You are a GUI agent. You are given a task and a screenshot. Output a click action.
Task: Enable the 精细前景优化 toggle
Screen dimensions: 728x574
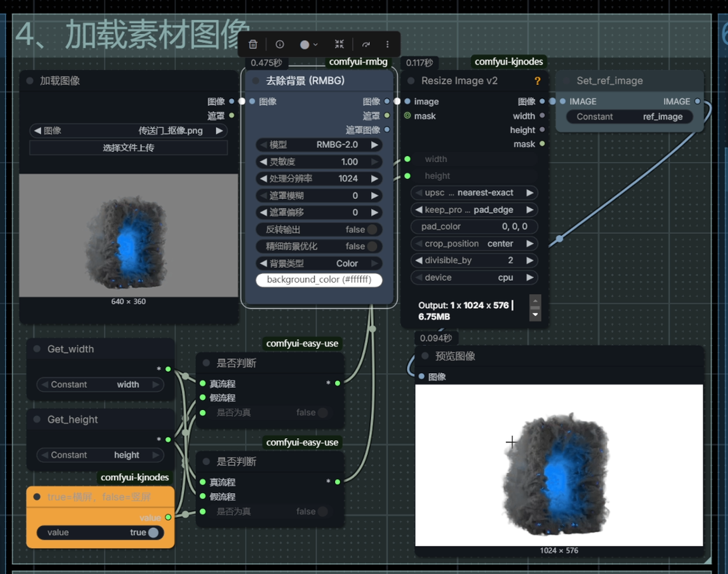(372, 246)
